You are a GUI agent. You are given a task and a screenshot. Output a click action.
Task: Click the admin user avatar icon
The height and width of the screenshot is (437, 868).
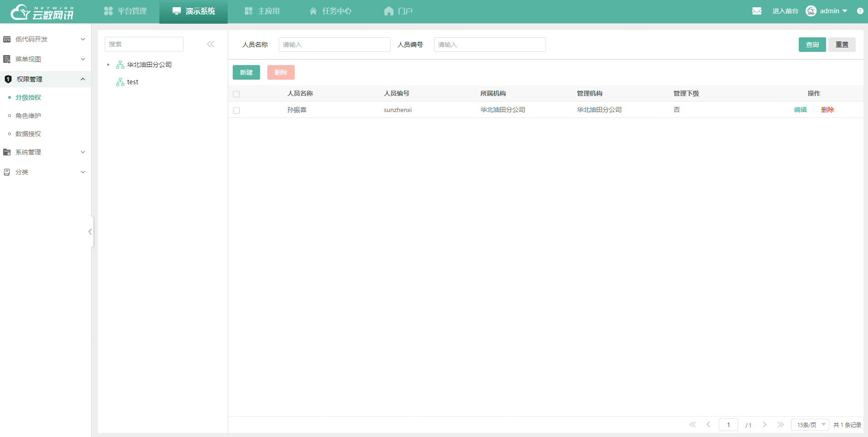811,11
